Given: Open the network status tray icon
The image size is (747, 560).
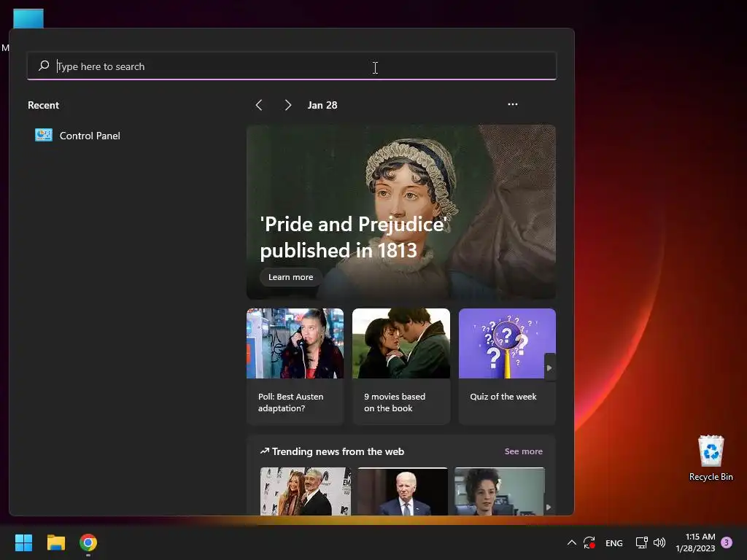Looking at the screenshot, I should point(641,542).
